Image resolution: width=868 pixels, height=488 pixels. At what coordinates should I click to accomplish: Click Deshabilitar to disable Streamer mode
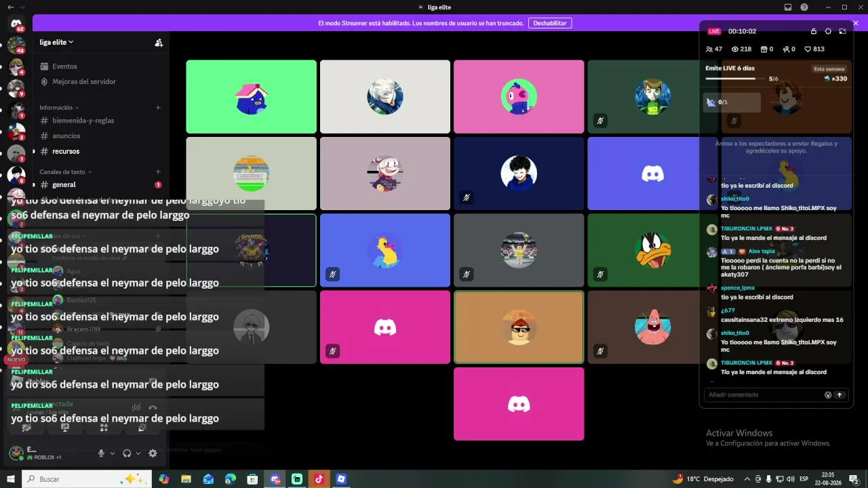[x=550, y=23]
